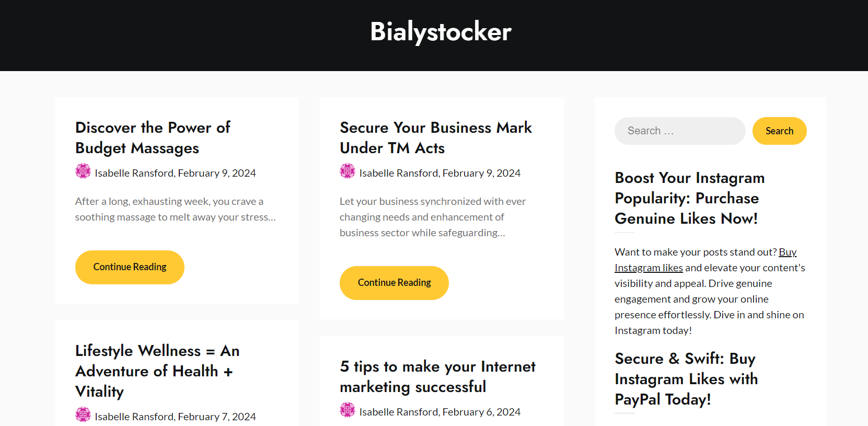Click author avatar on Lifestyle Wellness post
The image size is (868, 426).
pyautogui.click(x=83, y=415)
